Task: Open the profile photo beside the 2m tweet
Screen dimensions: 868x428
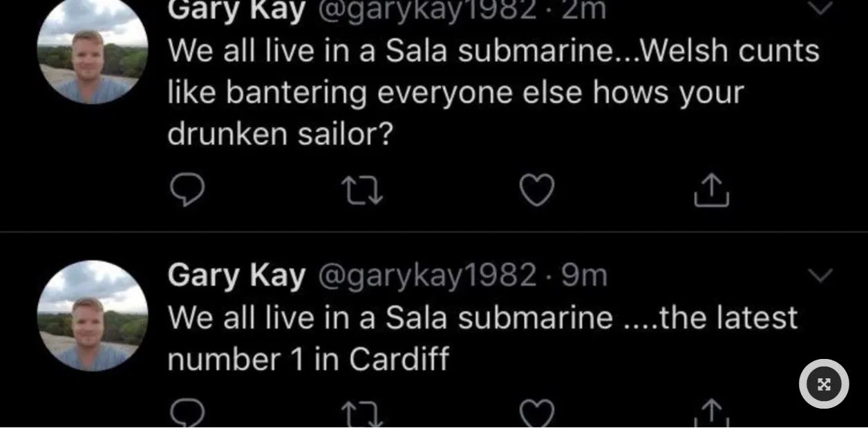Action: [93, 53]
